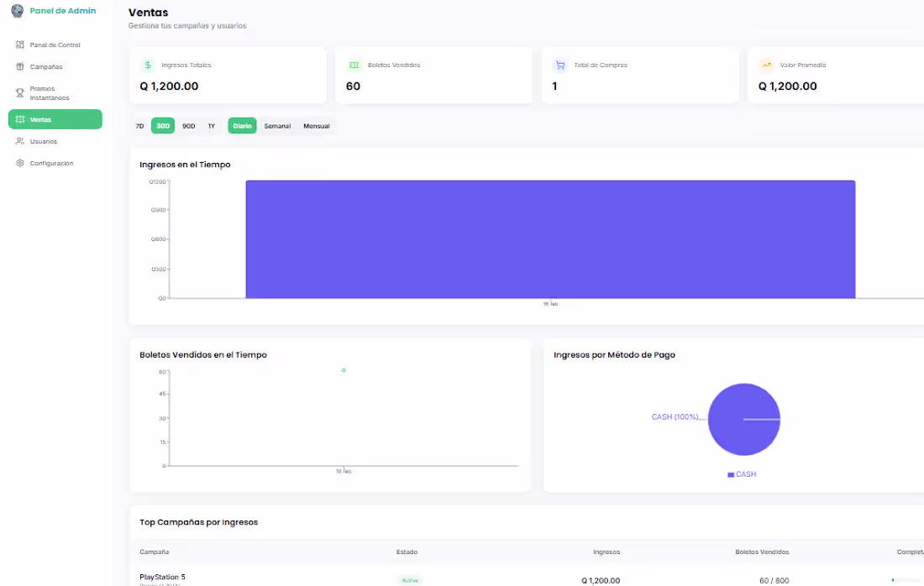Click the purple revenue bar for 16 feb
The height and width of the screenshot is (586, 924).
click(550, 239)
